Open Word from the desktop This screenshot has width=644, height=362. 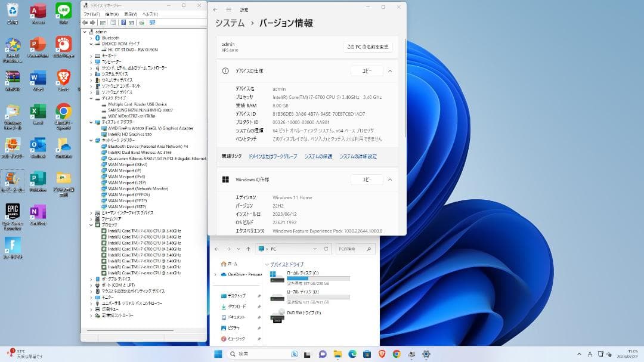coord(38,78)
